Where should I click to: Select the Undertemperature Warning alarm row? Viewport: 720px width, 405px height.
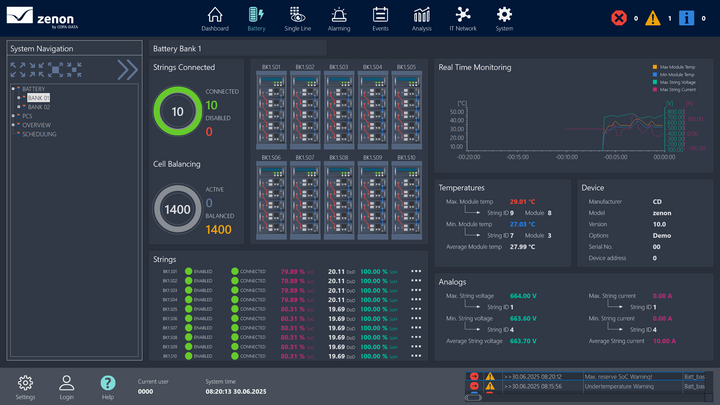click(585, 386)
